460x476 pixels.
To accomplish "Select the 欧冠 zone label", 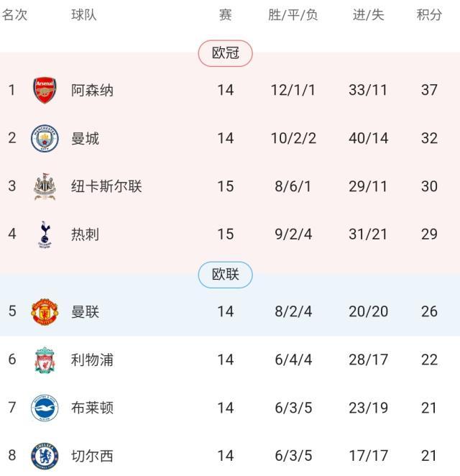I will click(226, 53).
